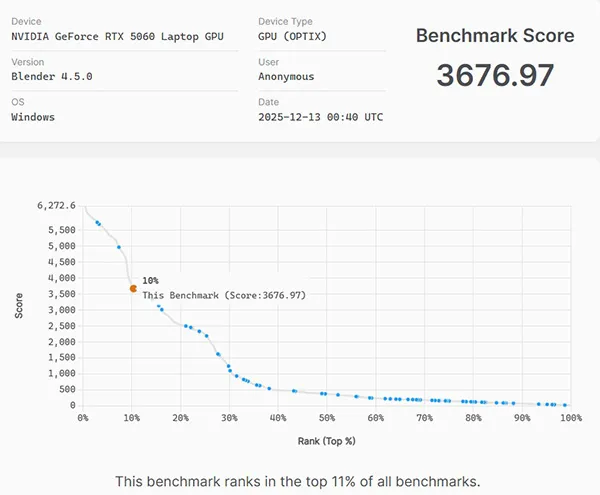The height and width of the screenshot is (495, 600).
Task: Click the orange This Benchmark data point
Action: coord(133,288)
